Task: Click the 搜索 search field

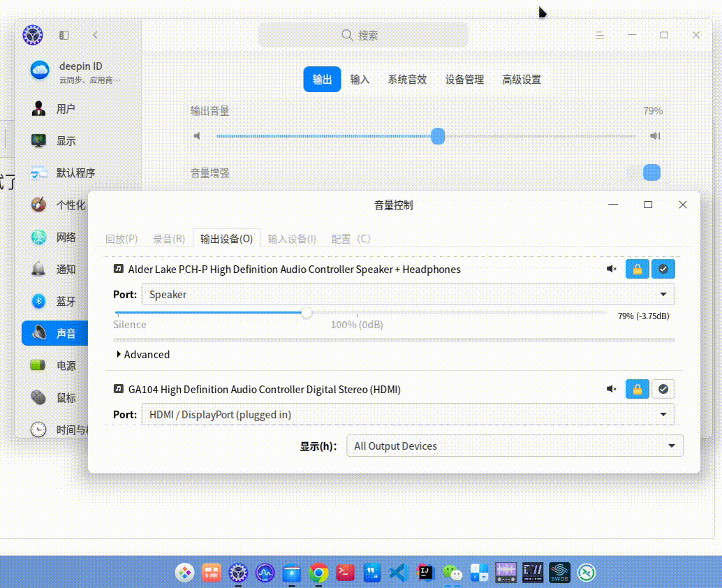Action: coord(363,35)
